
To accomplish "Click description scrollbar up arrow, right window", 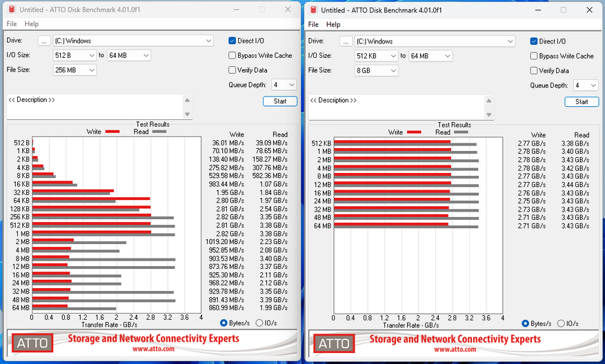I will 489,101.
